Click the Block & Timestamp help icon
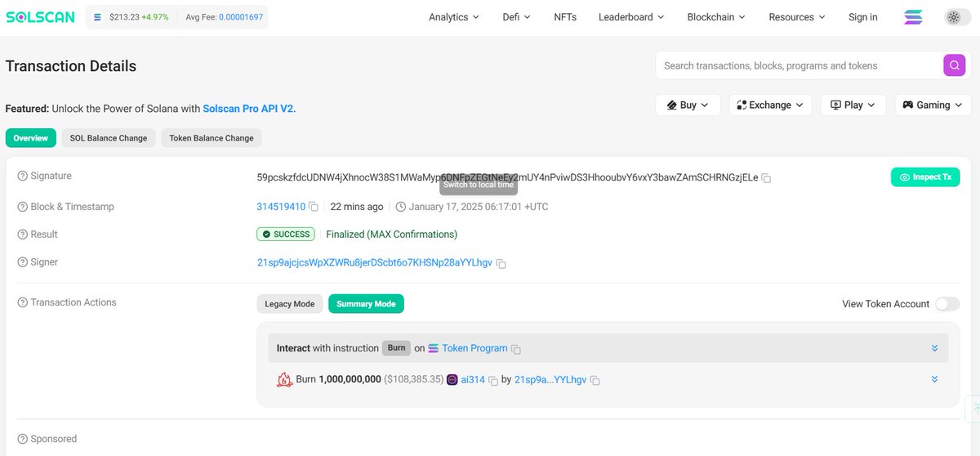Image resolution: width=980 pixels, height=456 pixels. [23, 207]
